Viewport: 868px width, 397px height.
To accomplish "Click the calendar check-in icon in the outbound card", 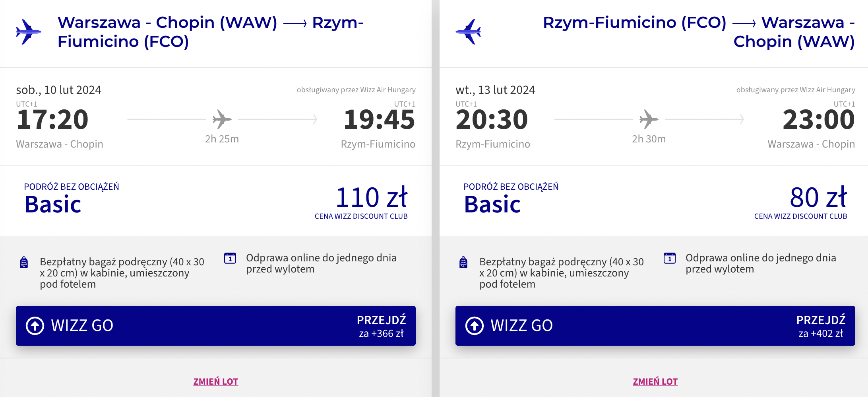I will [230, 258].
